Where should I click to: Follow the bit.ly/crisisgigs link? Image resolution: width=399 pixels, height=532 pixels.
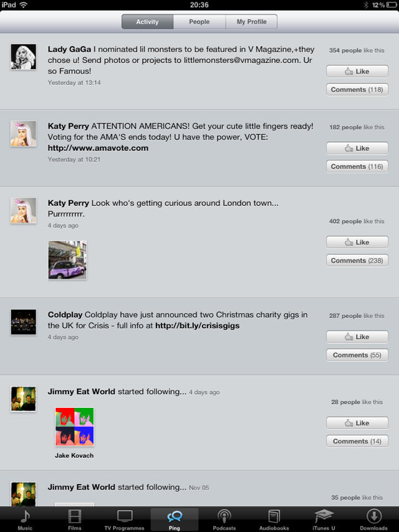(x=197, y=326)
